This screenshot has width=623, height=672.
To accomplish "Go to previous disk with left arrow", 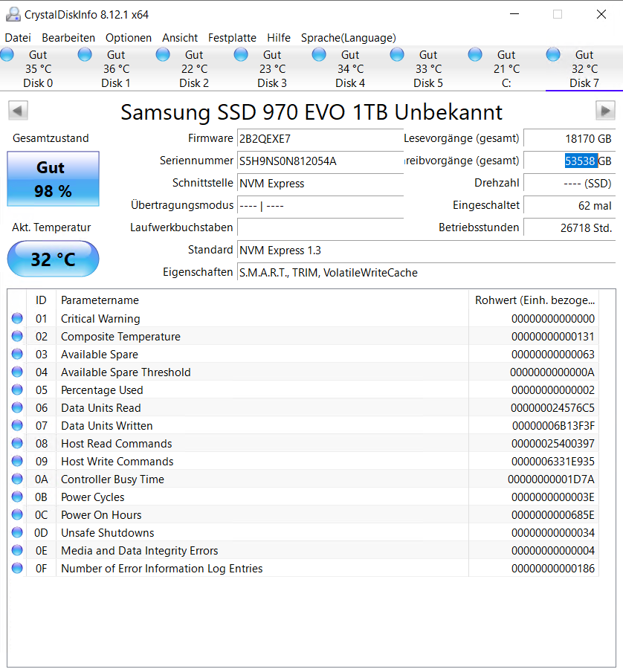I will point(18,111).
